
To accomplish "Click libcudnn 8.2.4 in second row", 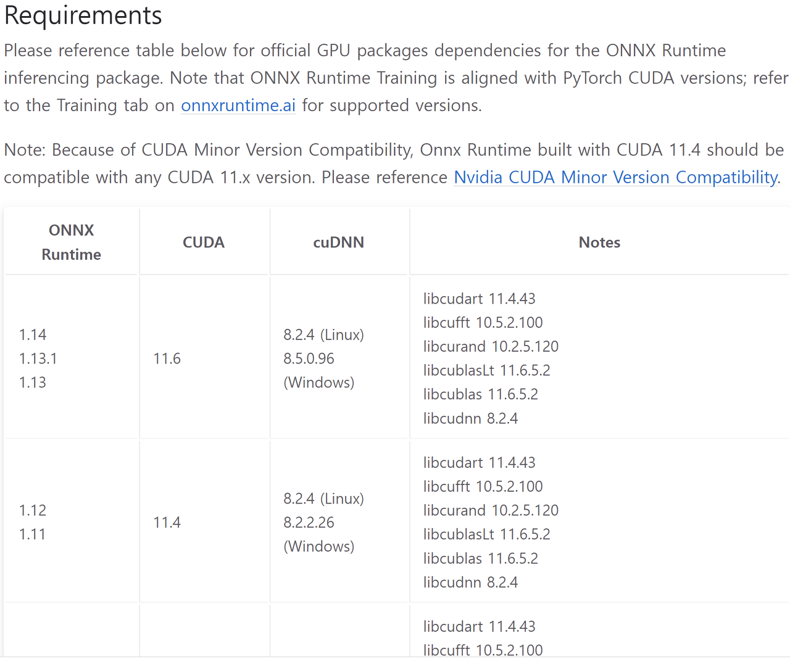I will [x=470, y=583].
